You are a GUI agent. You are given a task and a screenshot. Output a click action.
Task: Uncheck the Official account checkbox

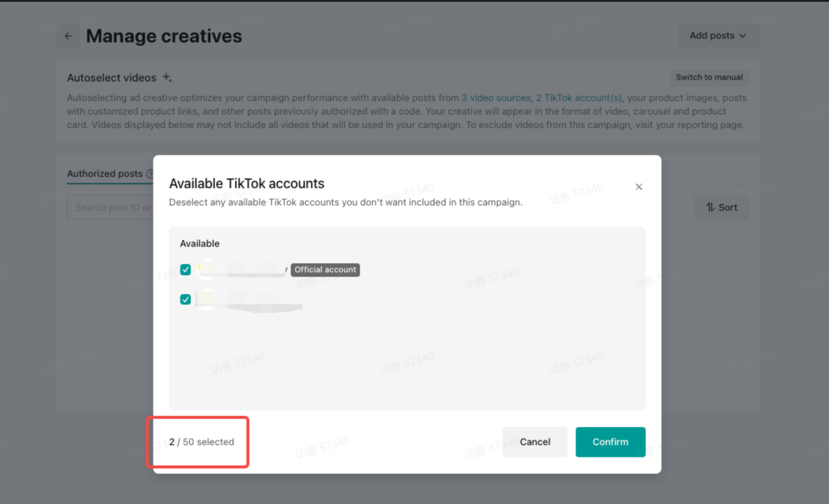185,270
